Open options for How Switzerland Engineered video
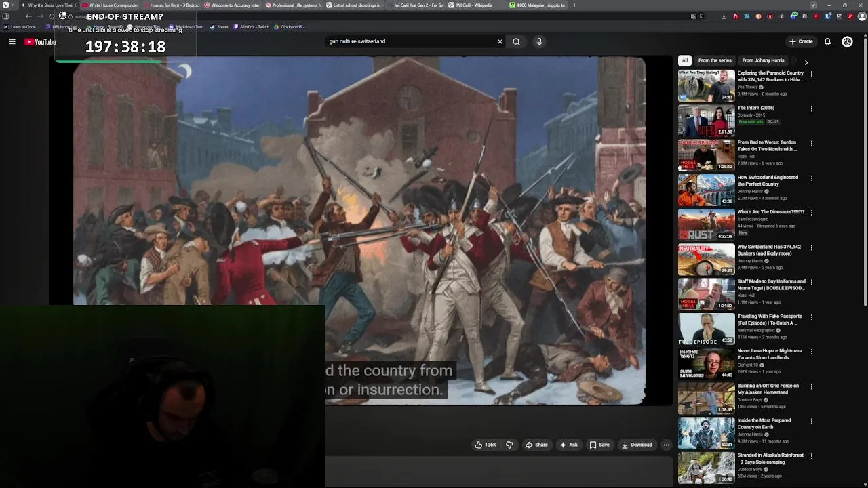 [x=811, y=178]
